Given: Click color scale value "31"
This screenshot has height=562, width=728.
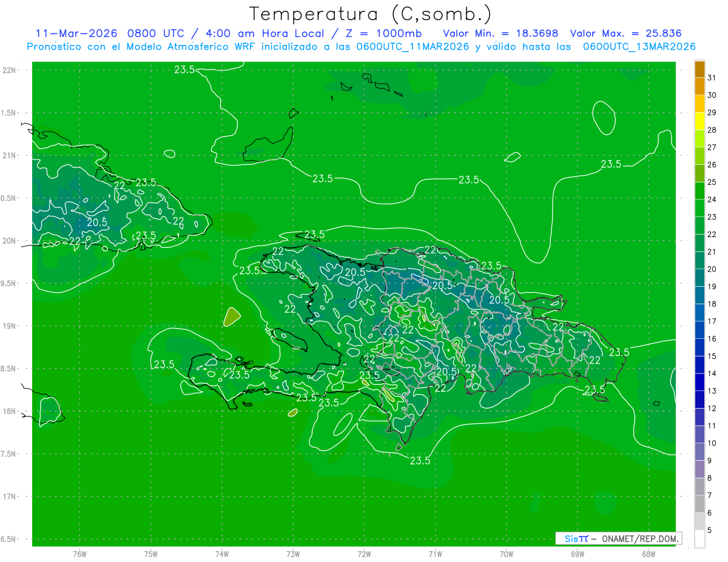Looking at the screenshot, I should coord(712,78).
